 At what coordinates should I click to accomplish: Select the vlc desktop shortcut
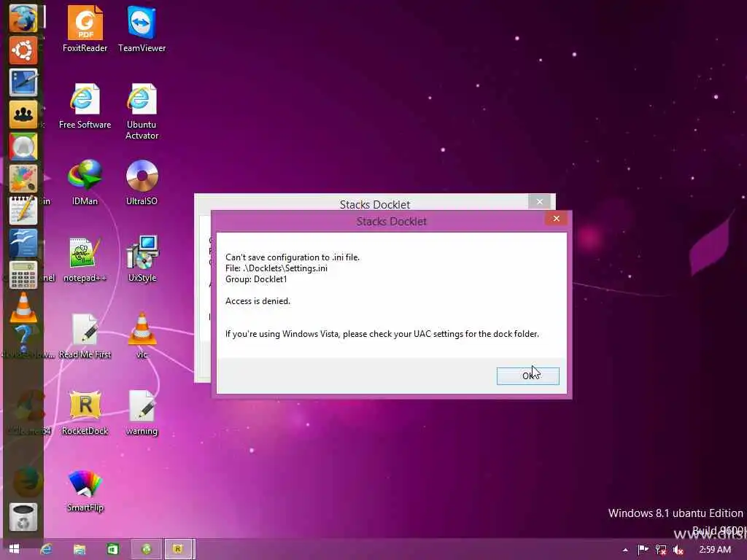point(142,336)
